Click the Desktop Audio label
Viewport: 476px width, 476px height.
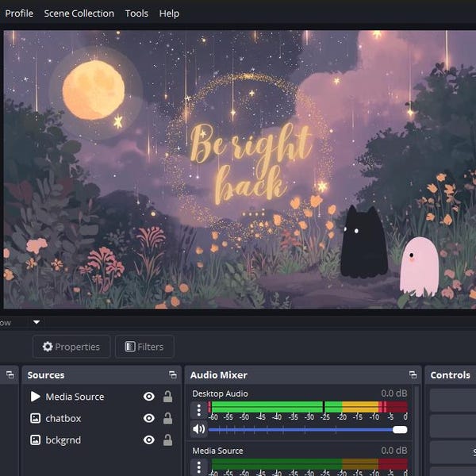pos(220,393)
